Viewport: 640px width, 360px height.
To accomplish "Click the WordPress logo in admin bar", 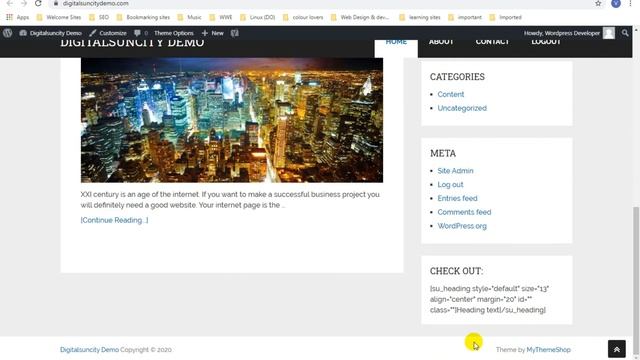I will point(7,33).
